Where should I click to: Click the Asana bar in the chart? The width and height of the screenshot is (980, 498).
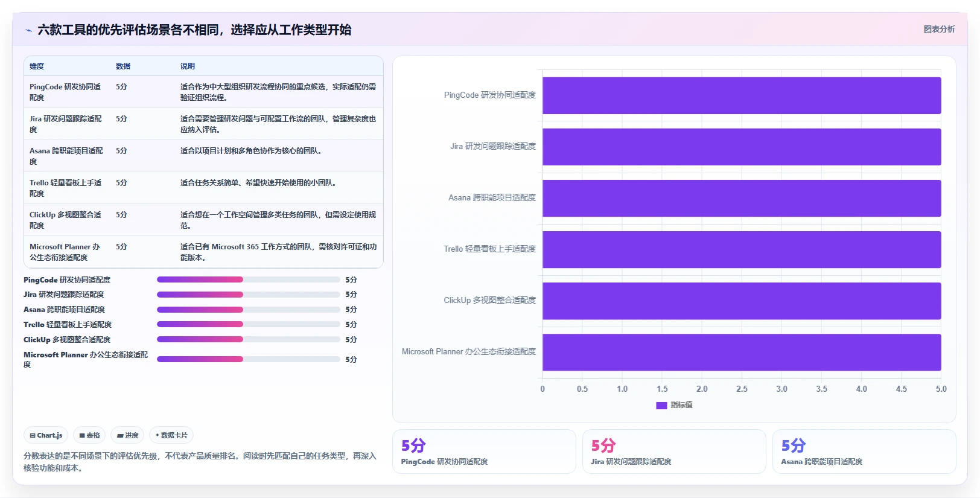pos(742,198)
